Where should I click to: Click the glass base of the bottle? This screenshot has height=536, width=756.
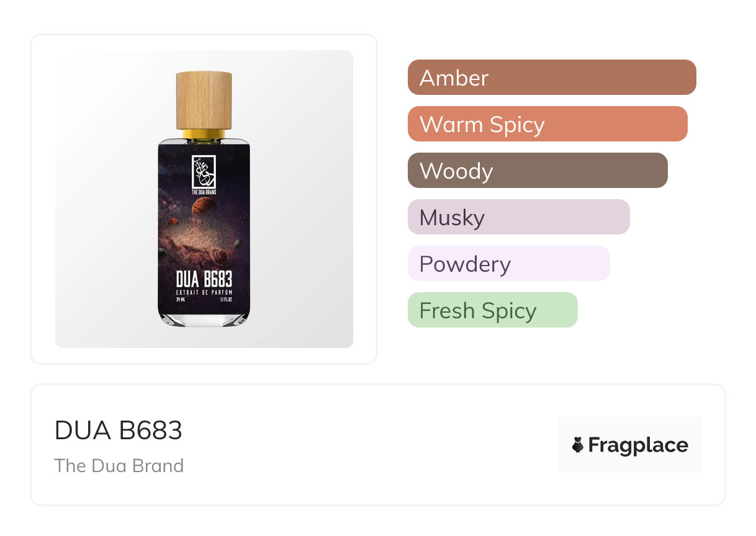pyautogui.click(x=204, y=318)
